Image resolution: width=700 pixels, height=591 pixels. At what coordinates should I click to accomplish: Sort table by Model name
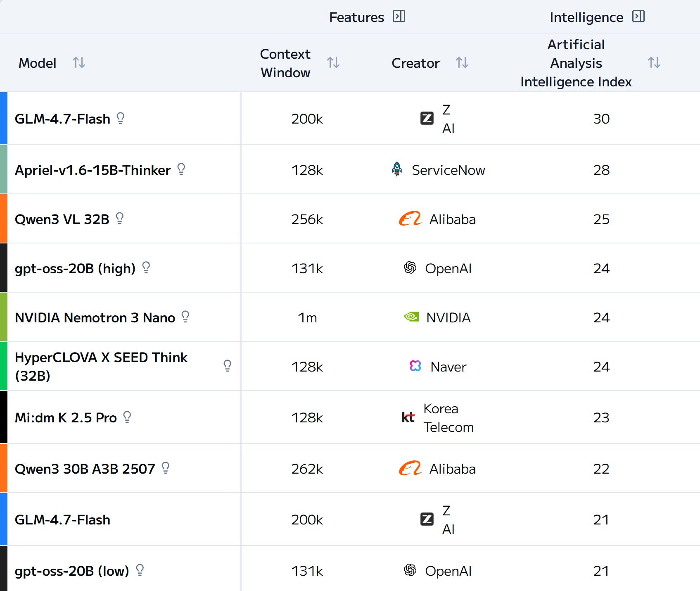79,63
